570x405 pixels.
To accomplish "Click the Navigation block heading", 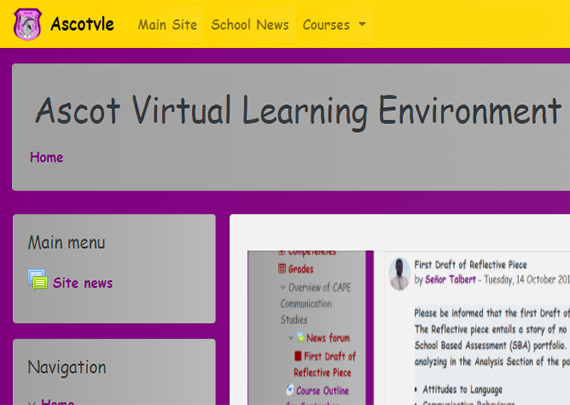I will coord(67,367).
